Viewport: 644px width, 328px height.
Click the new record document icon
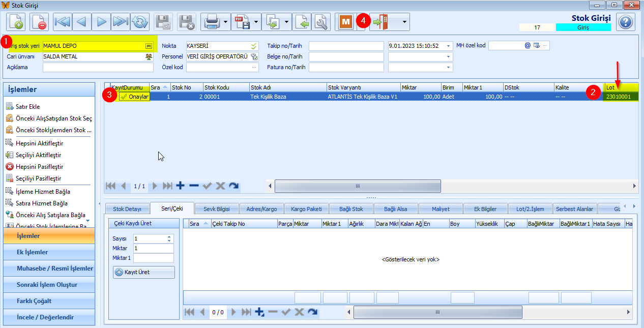[x=17, y=22]
